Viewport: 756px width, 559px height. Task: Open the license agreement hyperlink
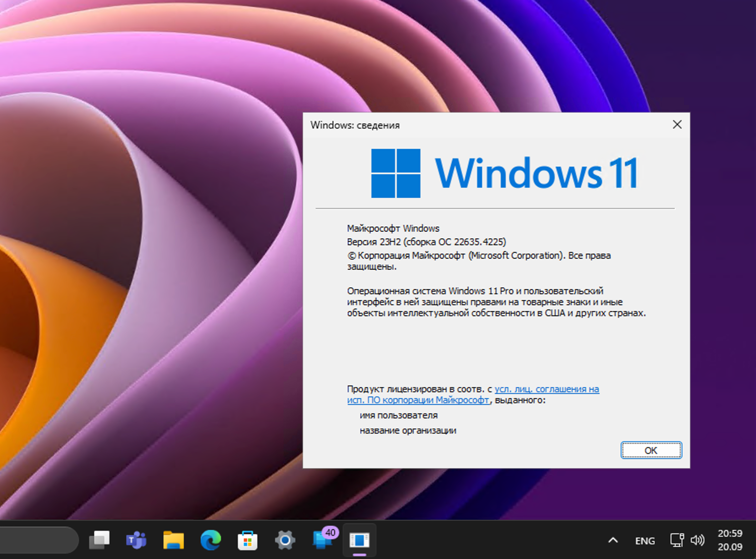point(547,389)
